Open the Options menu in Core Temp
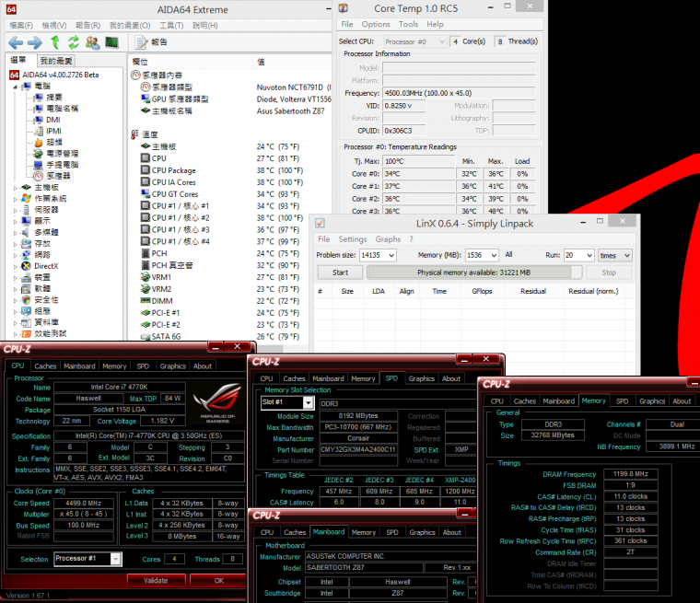Screen dimensions: 700x603 click(376, 24)
